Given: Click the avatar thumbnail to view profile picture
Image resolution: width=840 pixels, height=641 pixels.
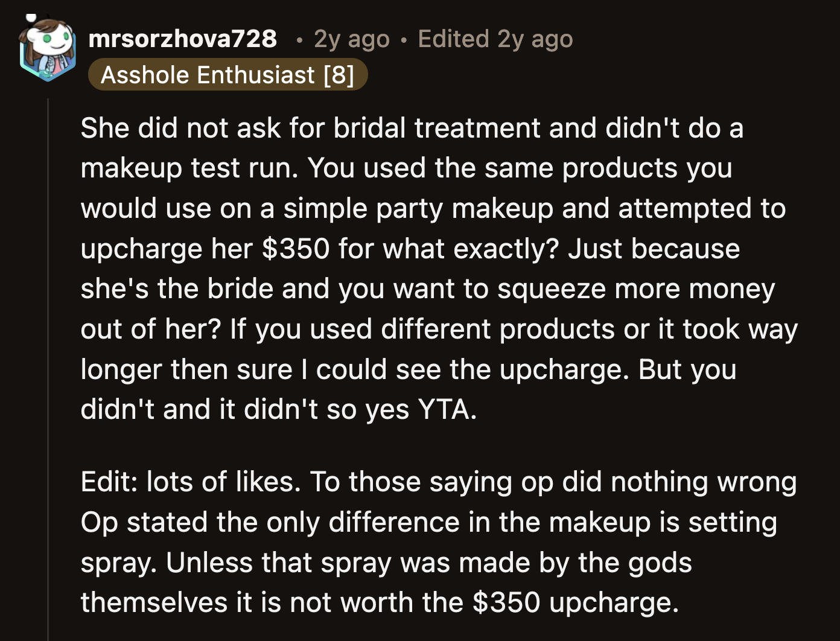Looking at the screenshot, I should 48,45.
